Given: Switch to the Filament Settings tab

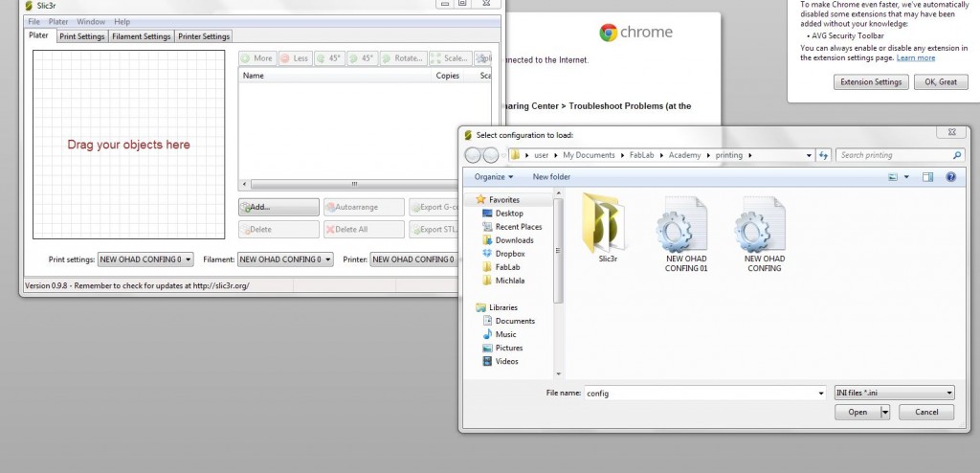Looking at the screenshot, I should [142, 36].
